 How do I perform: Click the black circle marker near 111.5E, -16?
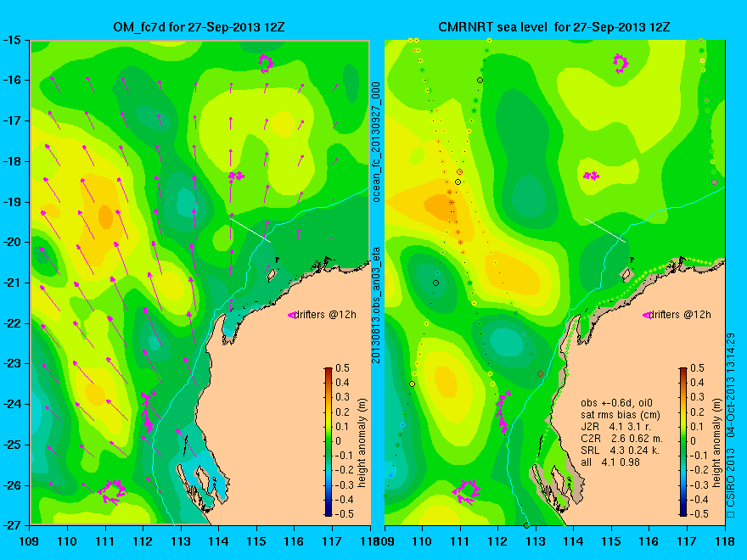pyautogui.click(x=480, y=80)
